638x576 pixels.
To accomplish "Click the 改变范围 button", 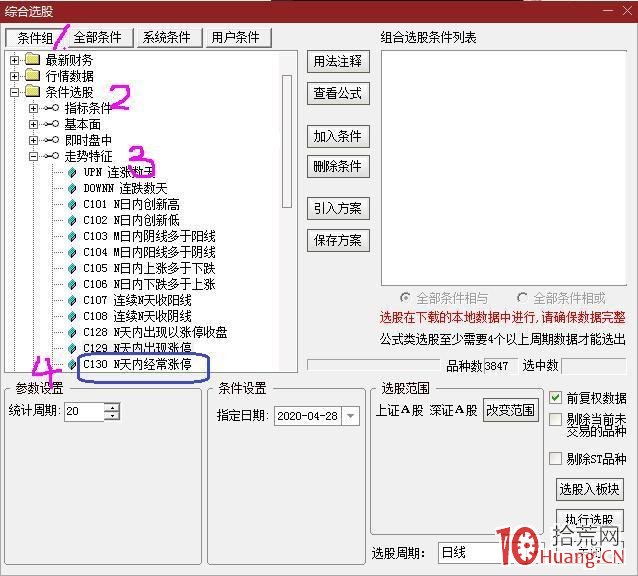I will (x=510, y=410).
